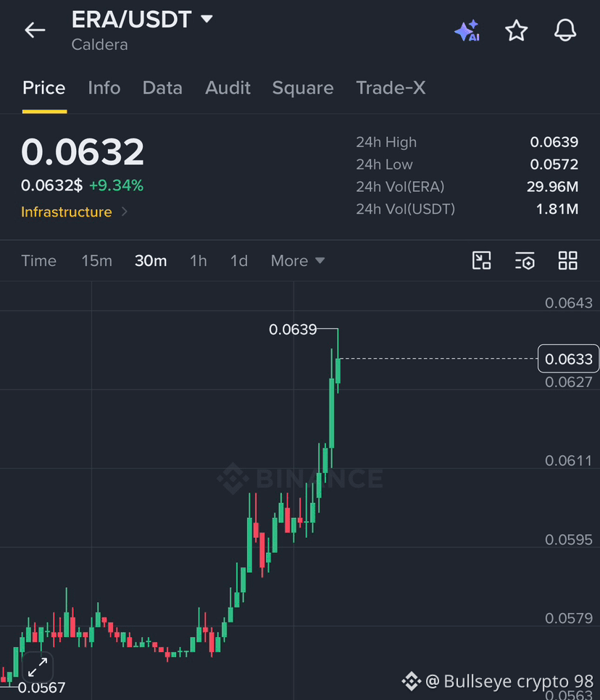Click the 24h Low value 0.0572

tap(554, 164)
